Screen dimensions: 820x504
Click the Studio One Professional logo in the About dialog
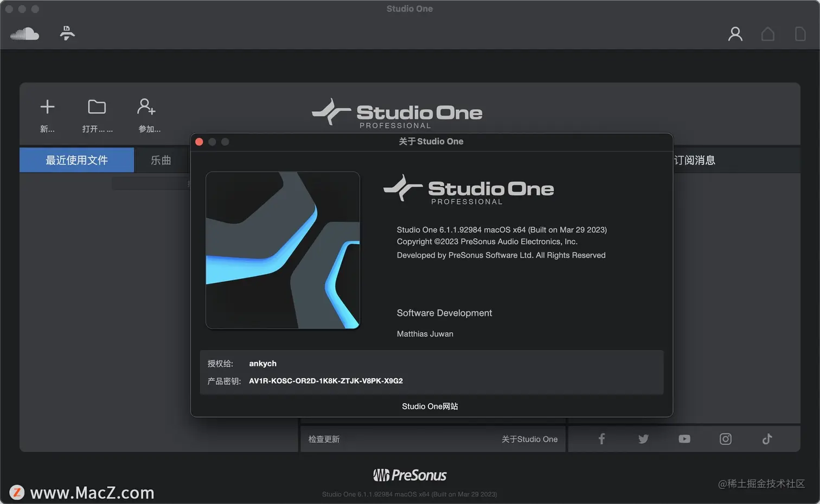point(469,190)
